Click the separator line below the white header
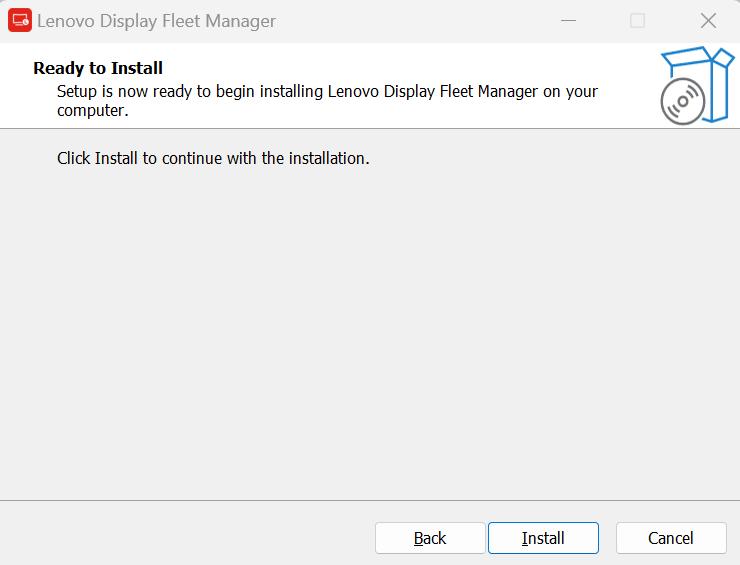The height and width of the screenshot is (565, 740). pos(370,128)
